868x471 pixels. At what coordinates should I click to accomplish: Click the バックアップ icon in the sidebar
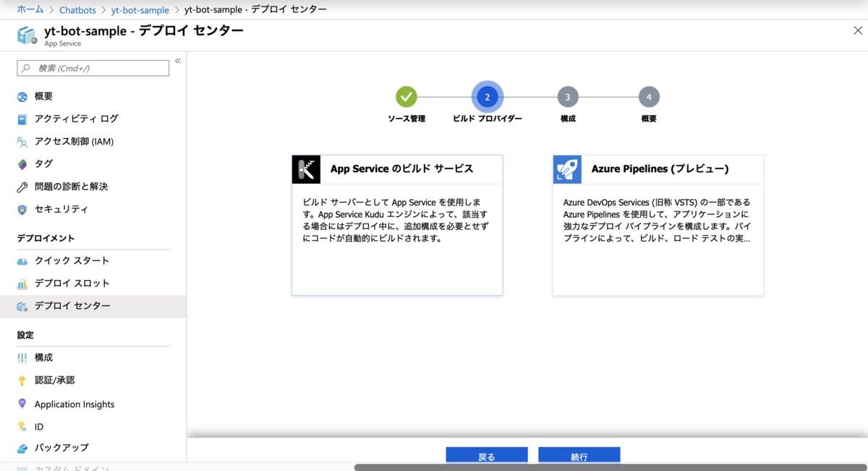22,448
